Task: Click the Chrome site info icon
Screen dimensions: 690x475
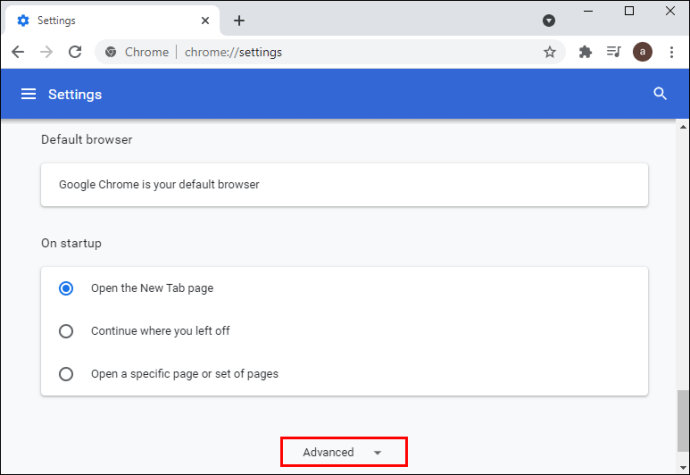Action: [110, 52]
